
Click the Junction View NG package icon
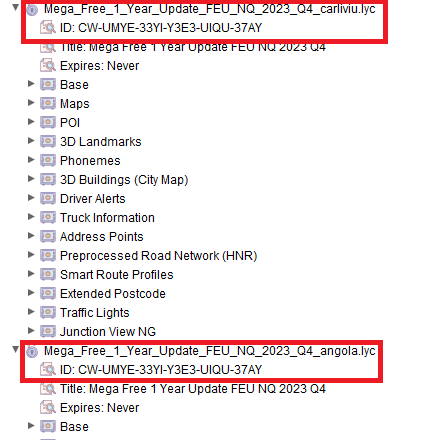[48, 332]
